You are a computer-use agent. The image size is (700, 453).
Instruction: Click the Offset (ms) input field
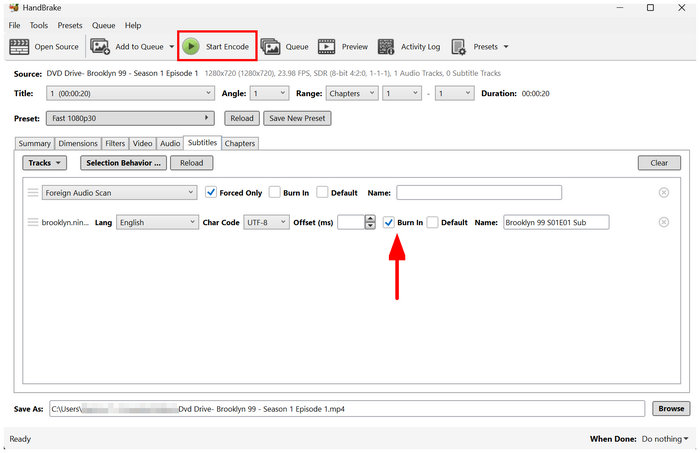(351, 222)
